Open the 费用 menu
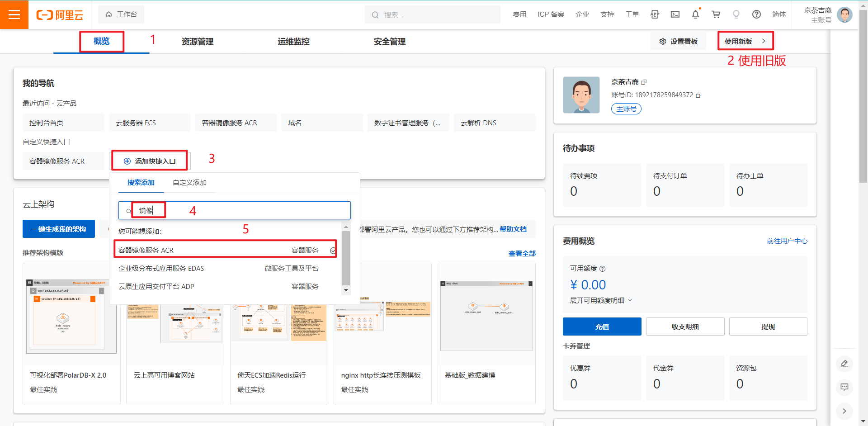 pyautogui.click(x=519, y=14)
